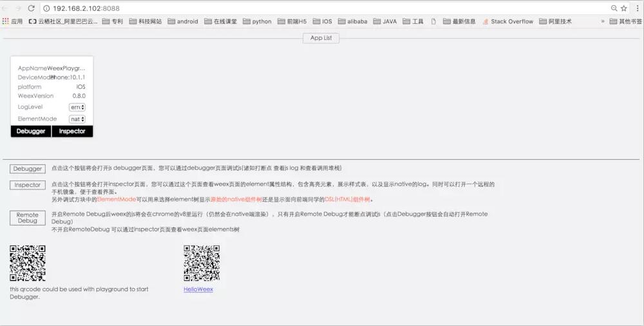
Task: Open the untitled blank-page bookmark
Action: coord(433,21)
